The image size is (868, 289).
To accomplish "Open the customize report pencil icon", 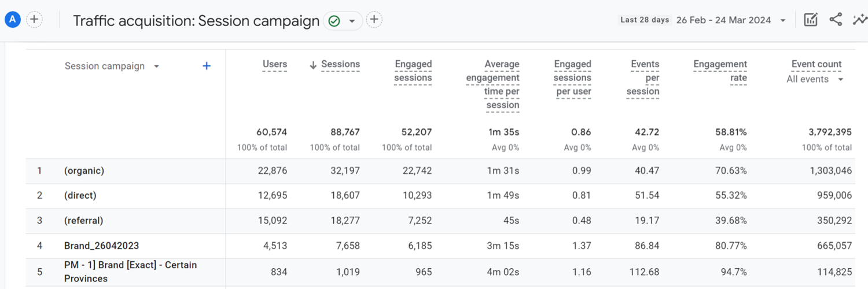I will click(x=811, y=20).
